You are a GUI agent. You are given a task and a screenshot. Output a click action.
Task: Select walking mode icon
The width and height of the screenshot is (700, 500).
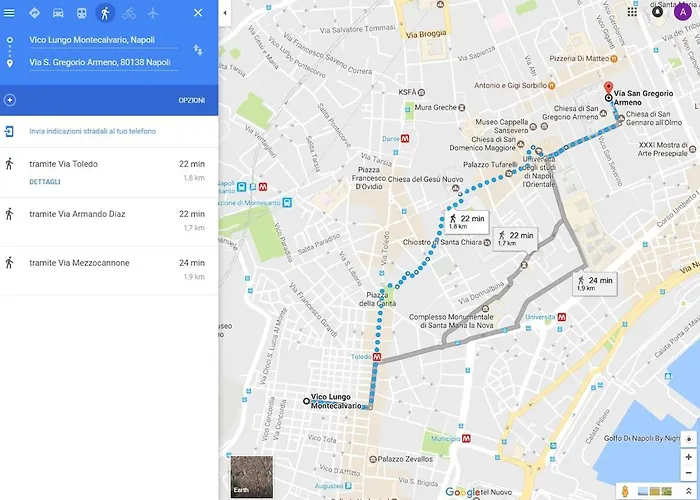click(x=105, y=13)
